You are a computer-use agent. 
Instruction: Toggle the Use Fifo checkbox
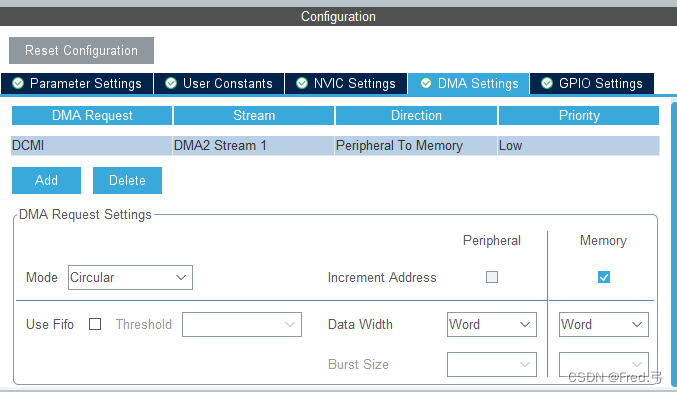tap(95, 324)
